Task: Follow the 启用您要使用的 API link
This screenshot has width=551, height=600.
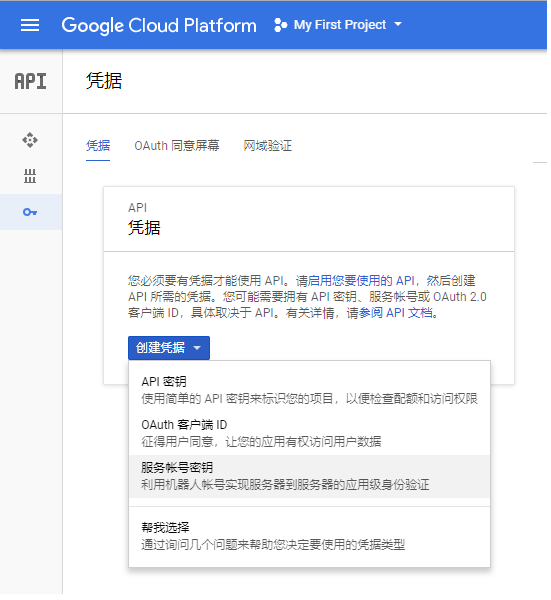Action: [x=361, y=280]
